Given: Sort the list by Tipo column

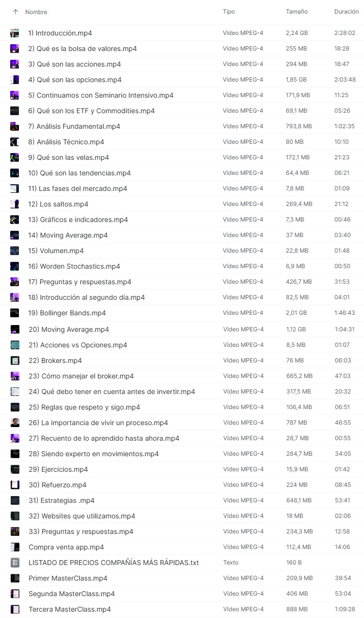Looking at the screenshot, I should (x=229, y=12).
